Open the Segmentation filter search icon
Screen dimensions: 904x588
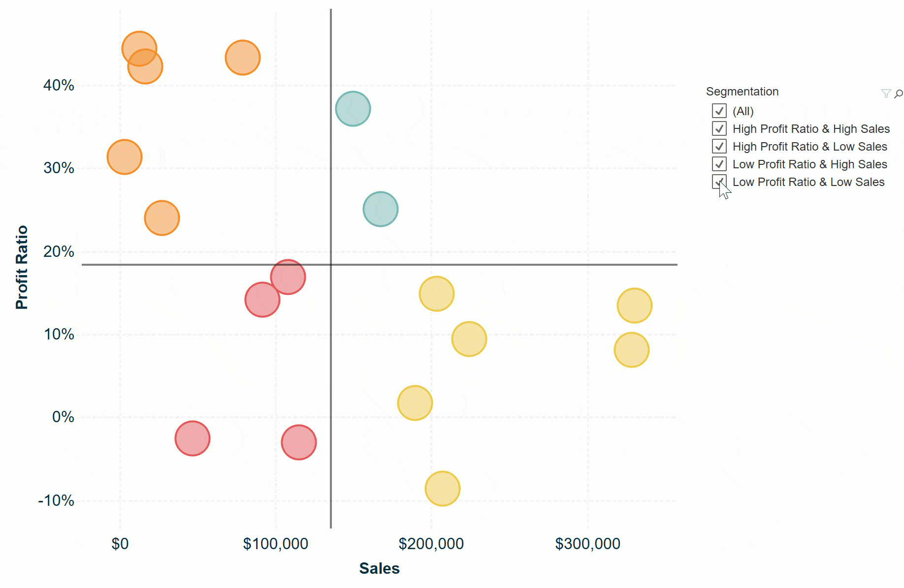point(899,93)
